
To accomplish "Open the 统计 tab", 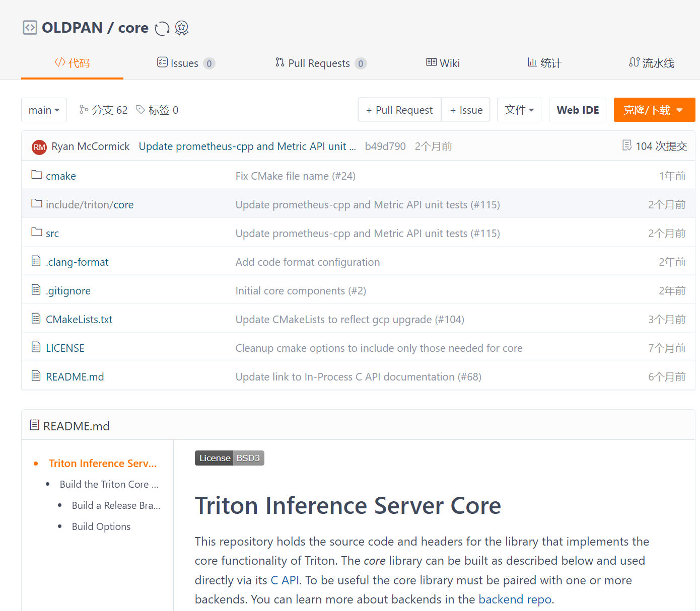I will 544,63.
